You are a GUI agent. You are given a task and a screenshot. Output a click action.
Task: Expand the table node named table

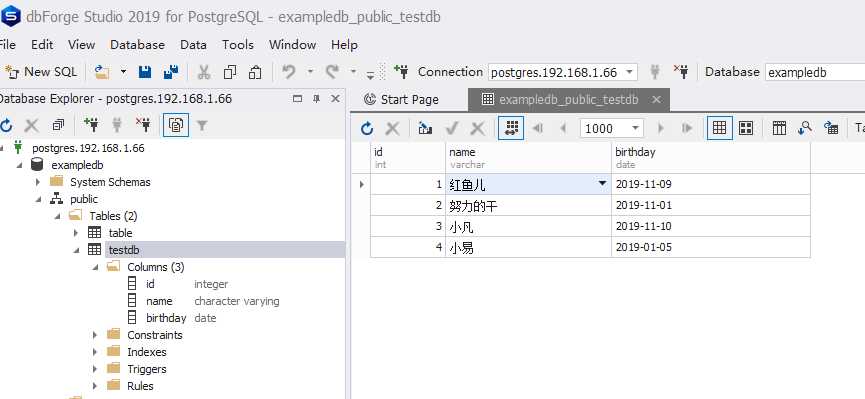pos(76,233)
